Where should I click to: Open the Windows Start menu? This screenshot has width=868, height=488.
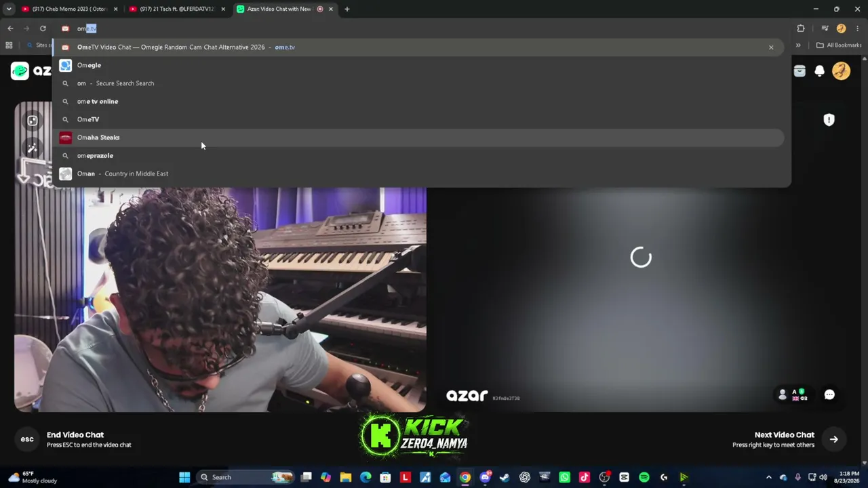pos(184,477)
